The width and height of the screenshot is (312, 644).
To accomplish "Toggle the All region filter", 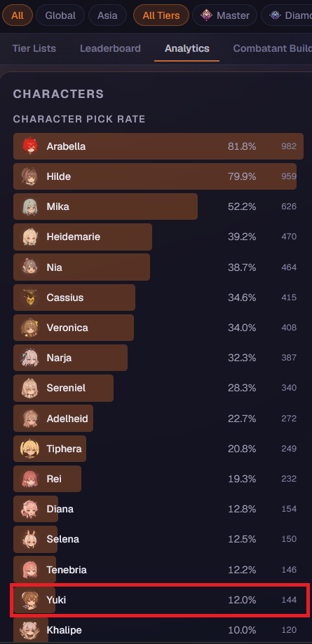I will [18, 15].
